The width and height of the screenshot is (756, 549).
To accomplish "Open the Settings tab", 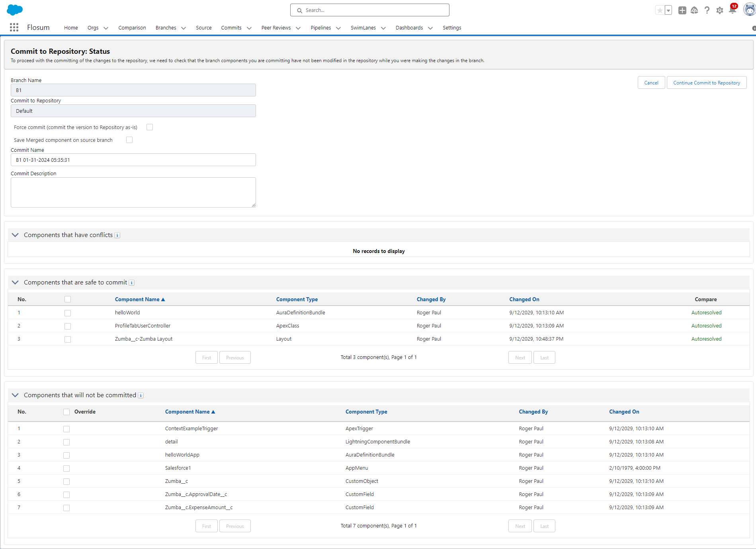I will tap(452, 27).
